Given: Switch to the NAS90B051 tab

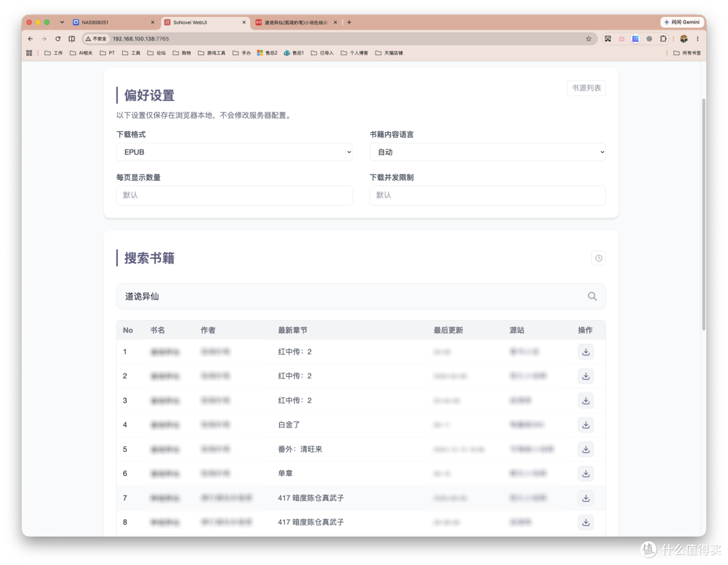Looking at the screenshot, I should tap(114, 22).
